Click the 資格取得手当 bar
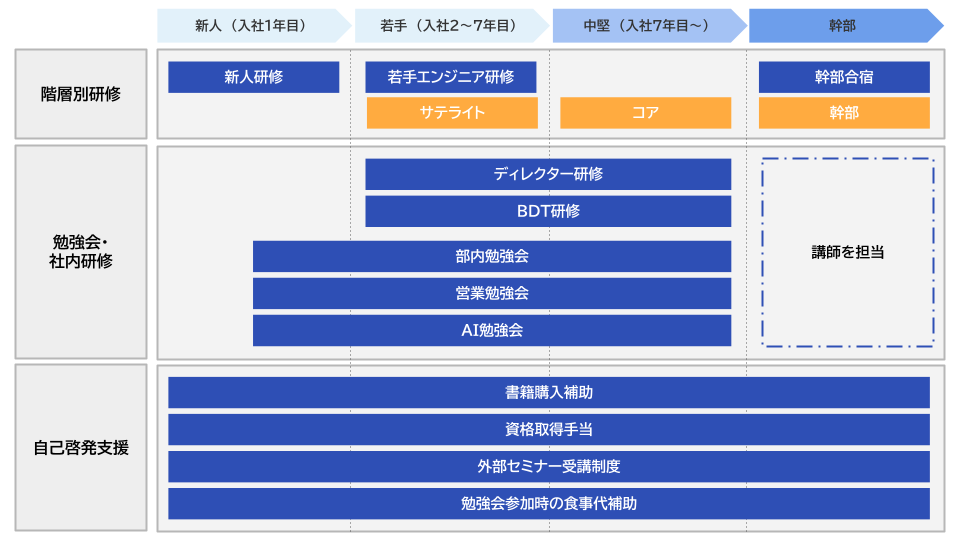Image resolution: width=960 pixels, height=540 pixels. [549, 430]
